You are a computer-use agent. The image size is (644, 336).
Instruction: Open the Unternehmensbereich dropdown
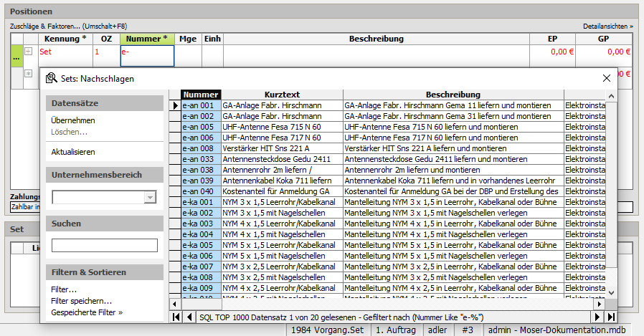[x=149, y=197]
